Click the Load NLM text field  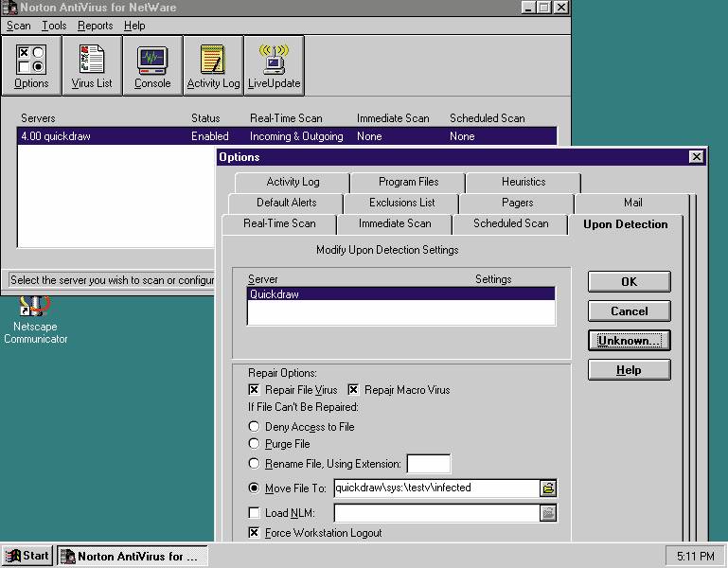[436, 513]
